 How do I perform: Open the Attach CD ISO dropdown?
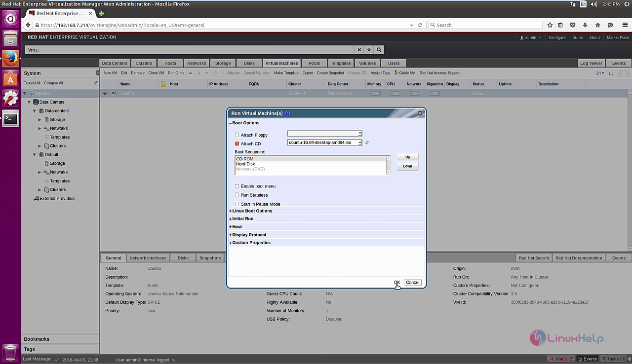(x=360, y=143)
